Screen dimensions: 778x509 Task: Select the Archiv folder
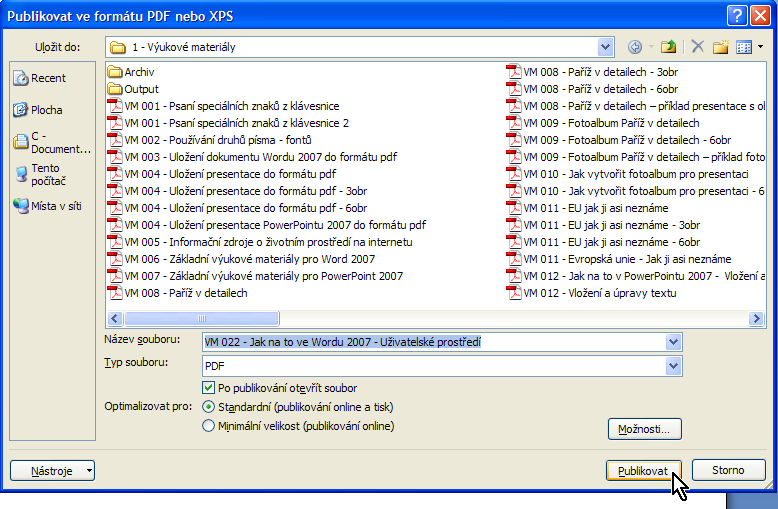pyautogui.click(x=131, y=72)
